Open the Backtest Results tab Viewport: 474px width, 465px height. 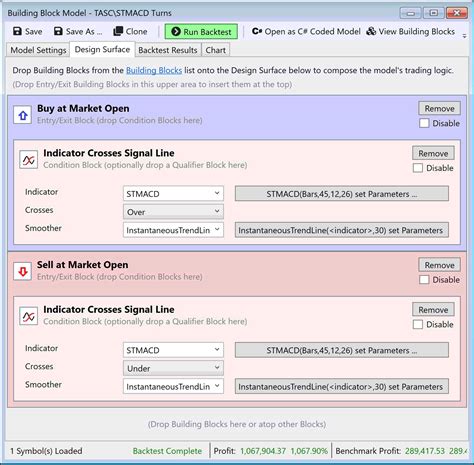pos(168,50)
